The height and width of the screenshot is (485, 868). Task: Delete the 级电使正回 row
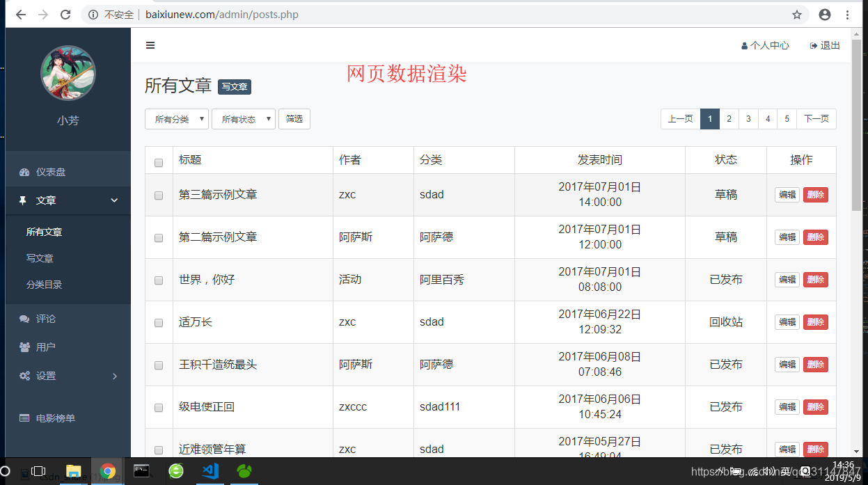[x=816, y=407]
